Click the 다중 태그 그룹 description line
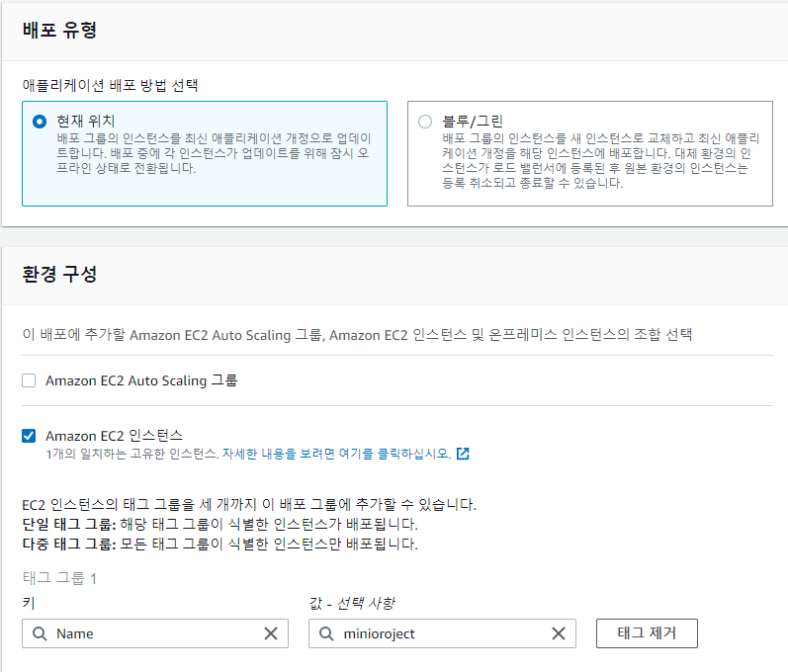The height and width of the screenshot is (672, 788). (x=220, y=544)
